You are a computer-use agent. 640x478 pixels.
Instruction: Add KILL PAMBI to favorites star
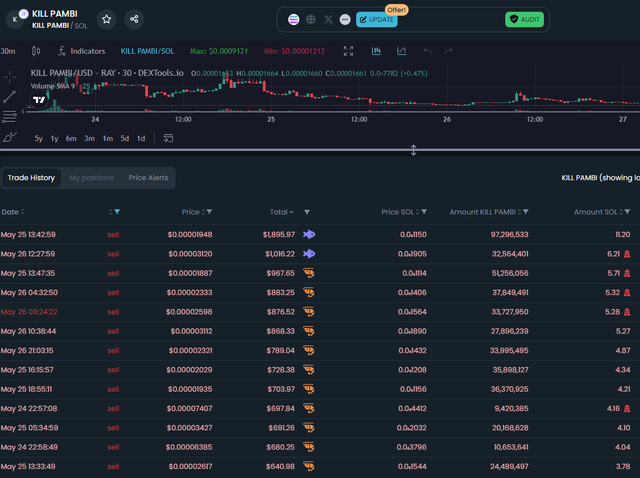tap(107, 19)
